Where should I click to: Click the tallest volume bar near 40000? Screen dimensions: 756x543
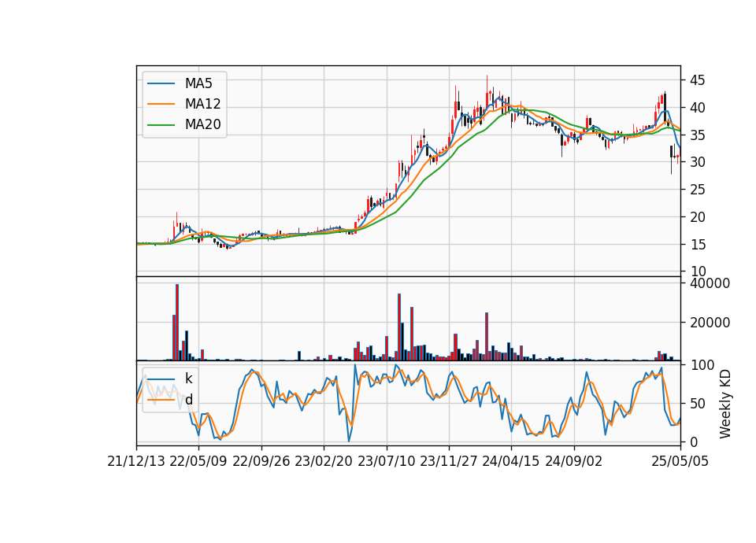[x=177, y=323]
